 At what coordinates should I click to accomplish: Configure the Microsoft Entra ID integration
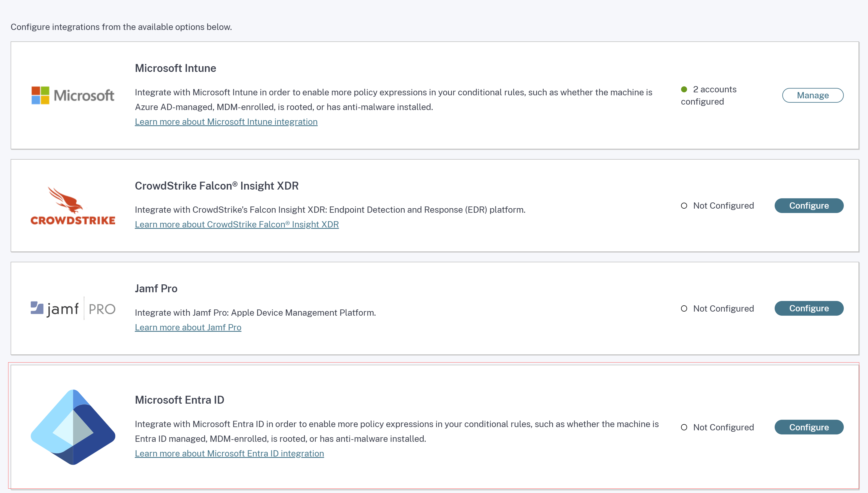point(809,427)
